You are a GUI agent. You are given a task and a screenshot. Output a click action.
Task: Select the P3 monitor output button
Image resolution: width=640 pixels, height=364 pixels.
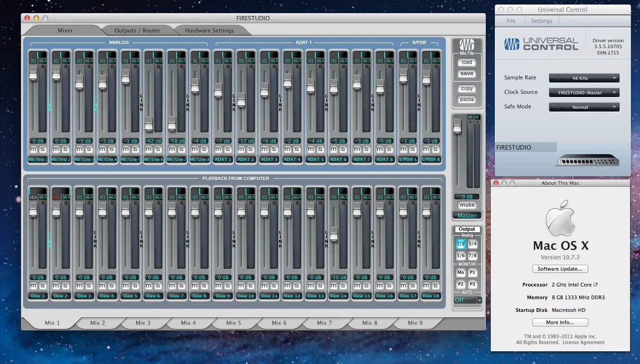click(x=473, y=284)
